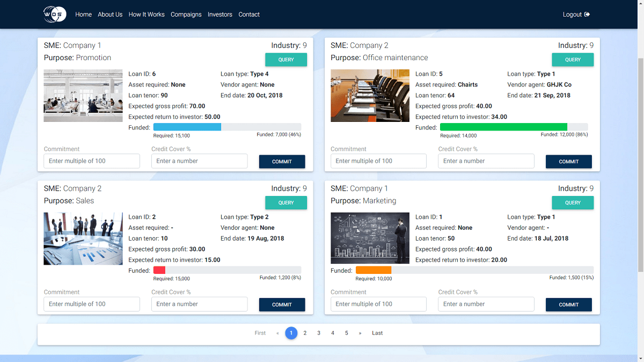The image size is (644, 362).
Task: Go to the Contact page
Action: pos(249,15)
